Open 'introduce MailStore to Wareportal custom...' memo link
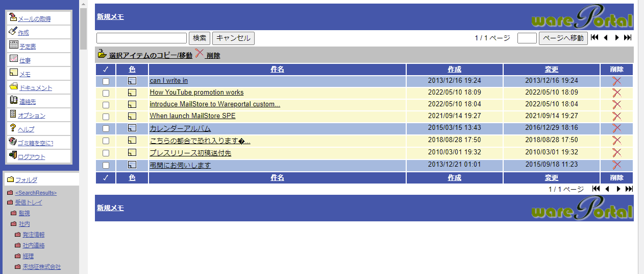Image resolution: width=644 pixels, height=274 pixels. click(214, 104)
